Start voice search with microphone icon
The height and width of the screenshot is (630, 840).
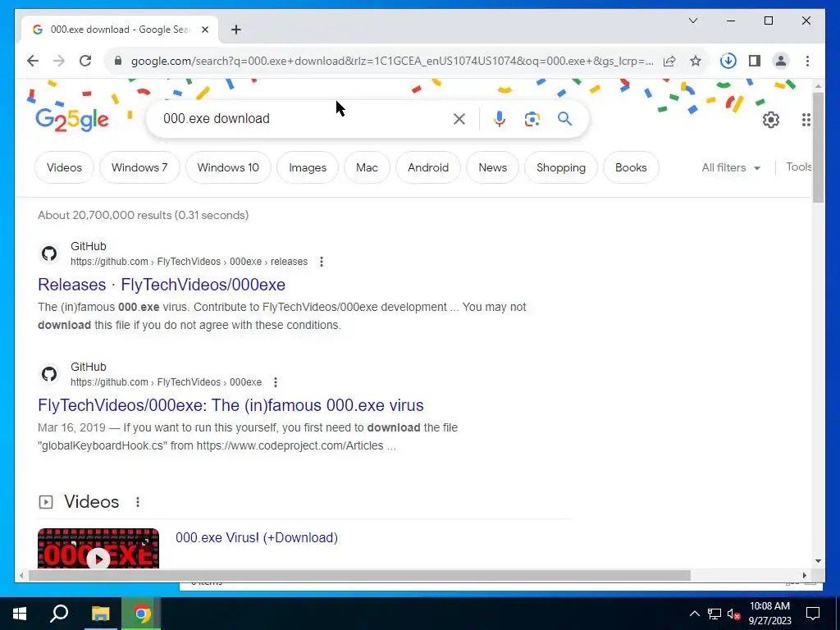pyautogui.click(x=500, y=119)
